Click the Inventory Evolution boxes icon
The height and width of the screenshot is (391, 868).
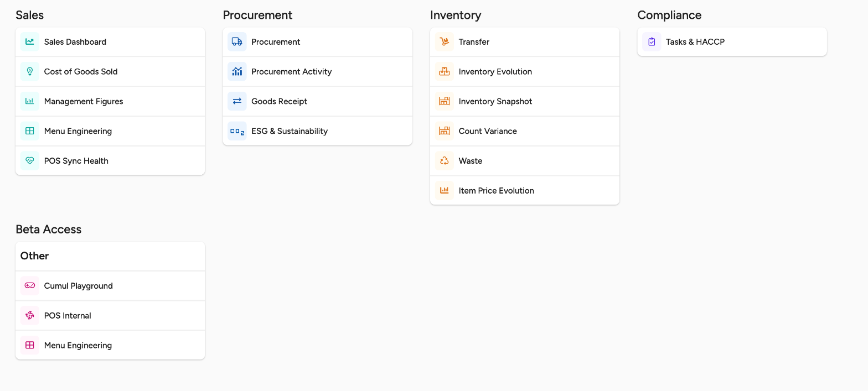pyautogui.click(x=444, y=71)
